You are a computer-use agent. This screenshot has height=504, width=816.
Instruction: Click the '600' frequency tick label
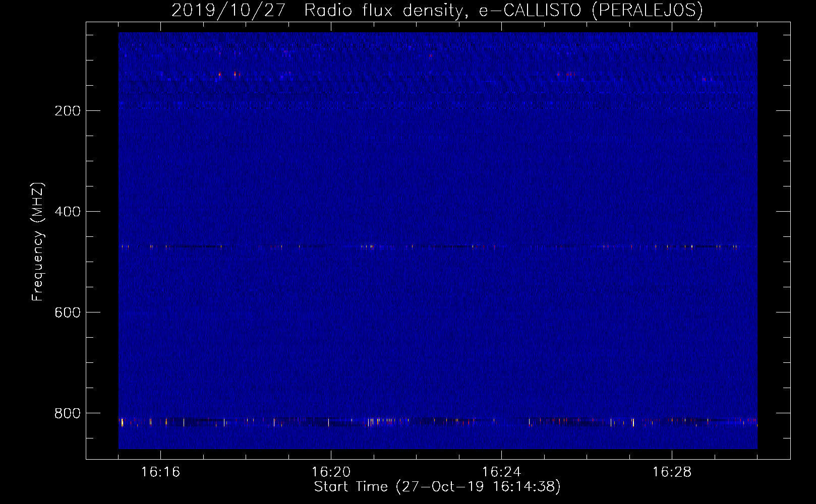[x=67, y=312]
